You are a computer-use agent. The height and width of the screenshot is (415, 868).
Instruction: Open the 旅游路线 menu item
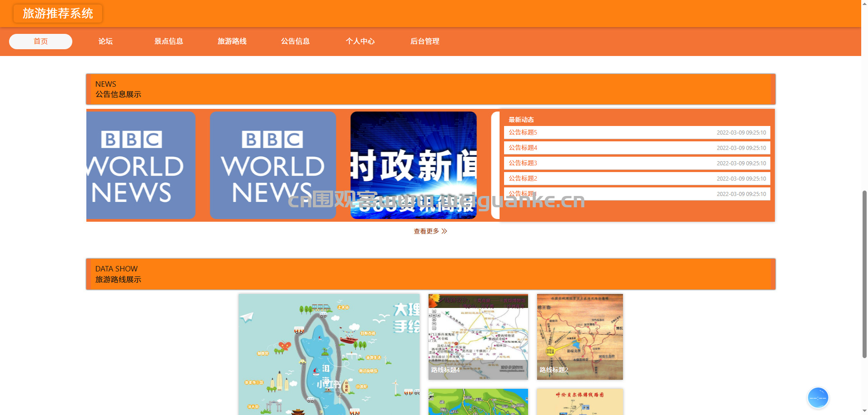[x=232, y=42]
